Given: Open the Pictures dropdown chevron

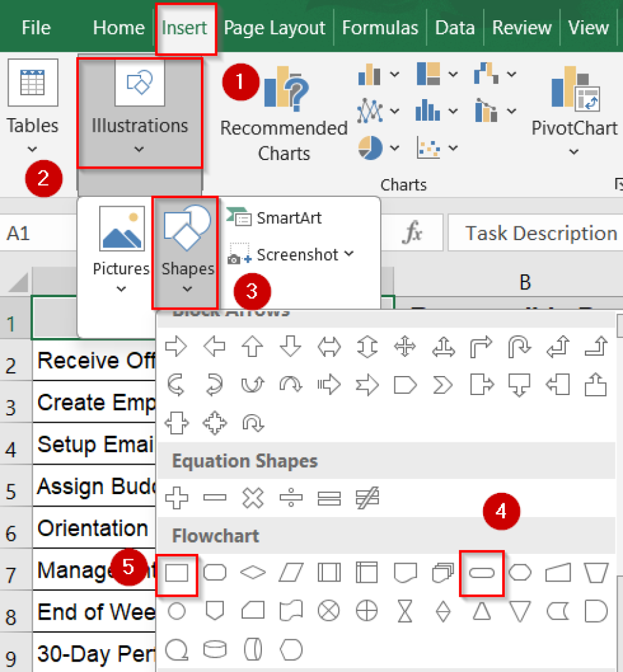Looking at the screenshot, I should (120, 289).
